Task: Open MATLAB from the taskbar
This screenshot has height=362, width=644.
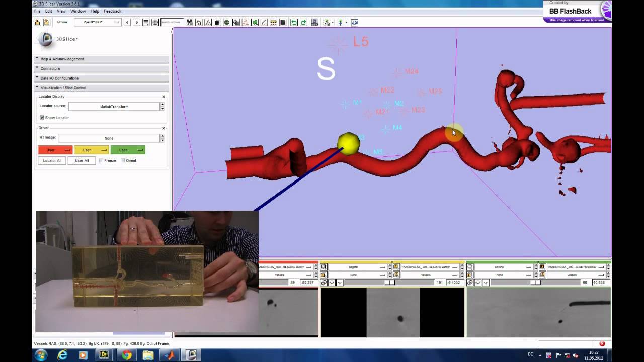Action: [170, 355]
